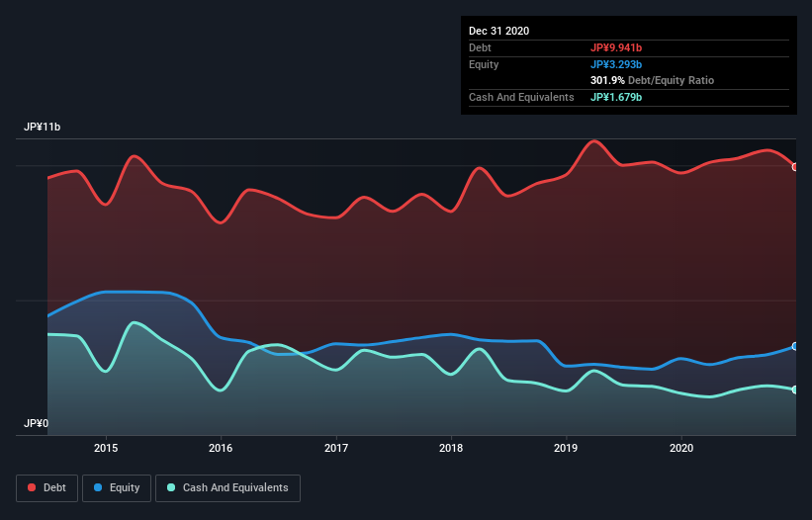This screenshot has width=812, height=520.
Task: Select the 2019 x-axis label
Action: tap(566, 448)
